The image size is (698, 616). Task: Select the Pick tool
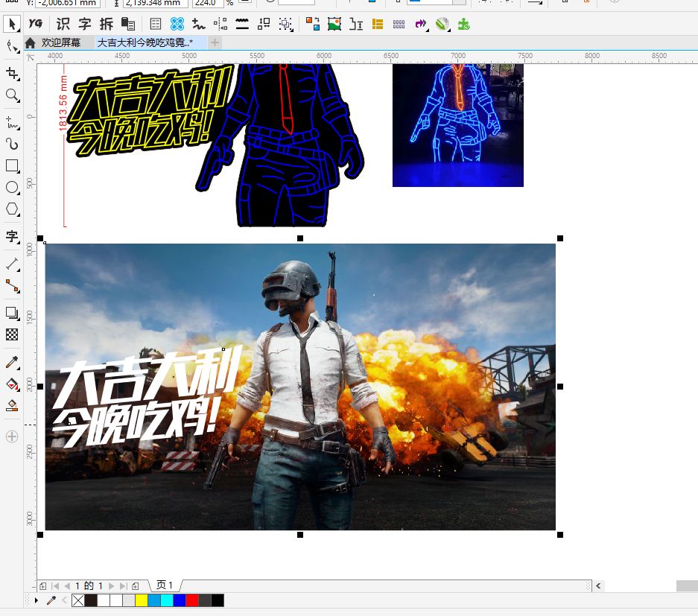[12, 24]
